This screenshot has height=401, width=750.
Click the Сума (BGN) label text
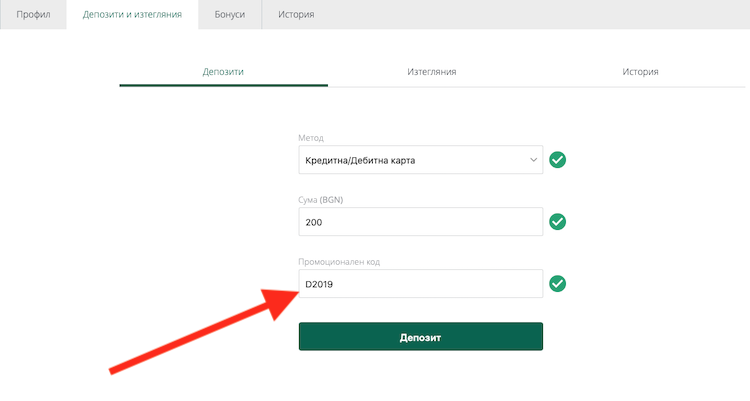(x=320, y=200)
